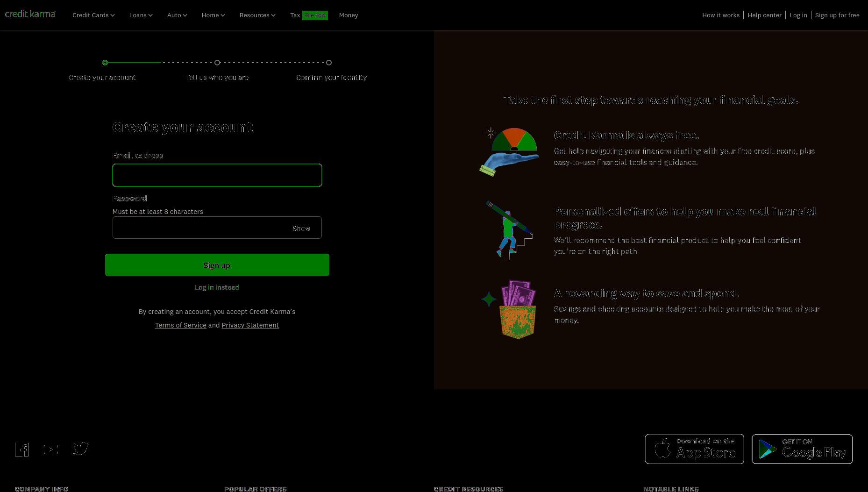The image size is (868, 492).
Task: Select the Create your account step marker
Action: tap(105, 63)
